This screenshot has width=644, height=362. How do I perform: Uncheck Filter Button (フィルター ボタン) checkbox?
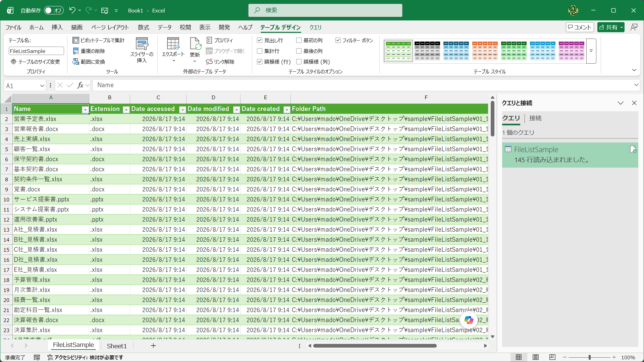338,40
